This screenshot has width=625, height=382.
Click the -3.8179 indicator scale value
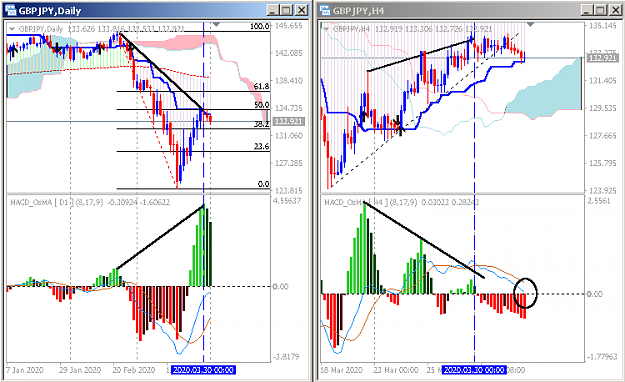(x=286, y=356)
